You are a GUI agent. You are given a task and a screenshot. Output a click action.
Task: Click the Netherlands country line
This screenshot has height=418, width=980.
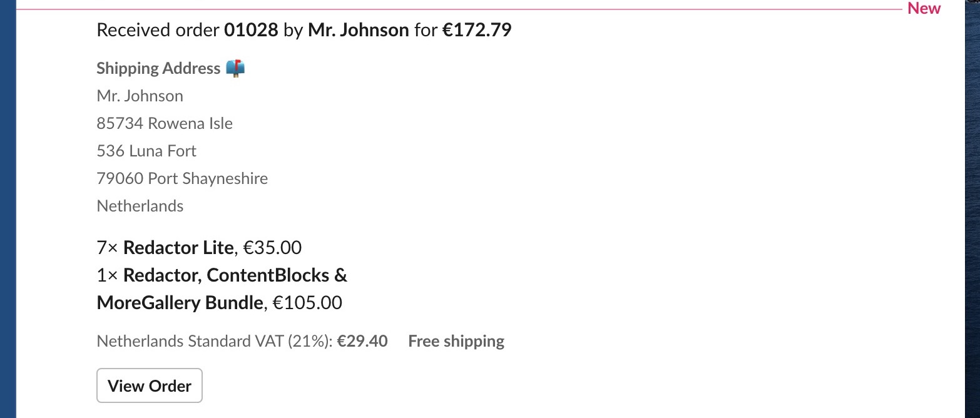click(x=140, y=206)
